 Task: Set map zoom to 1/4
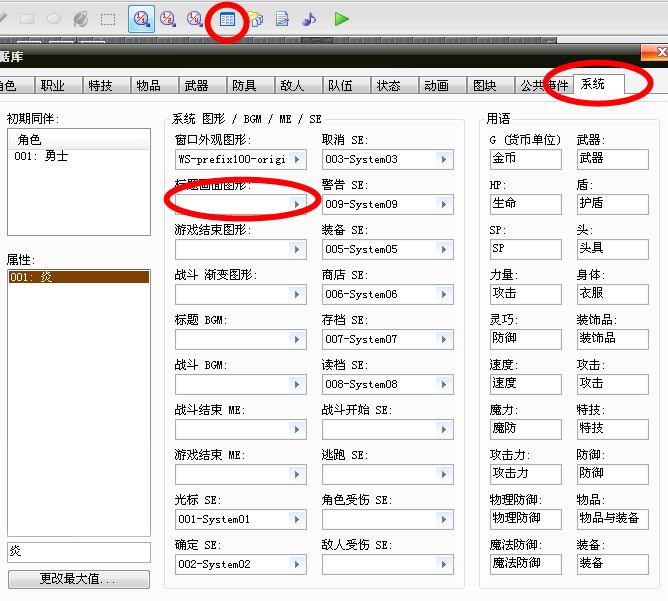tap(195, 19)
